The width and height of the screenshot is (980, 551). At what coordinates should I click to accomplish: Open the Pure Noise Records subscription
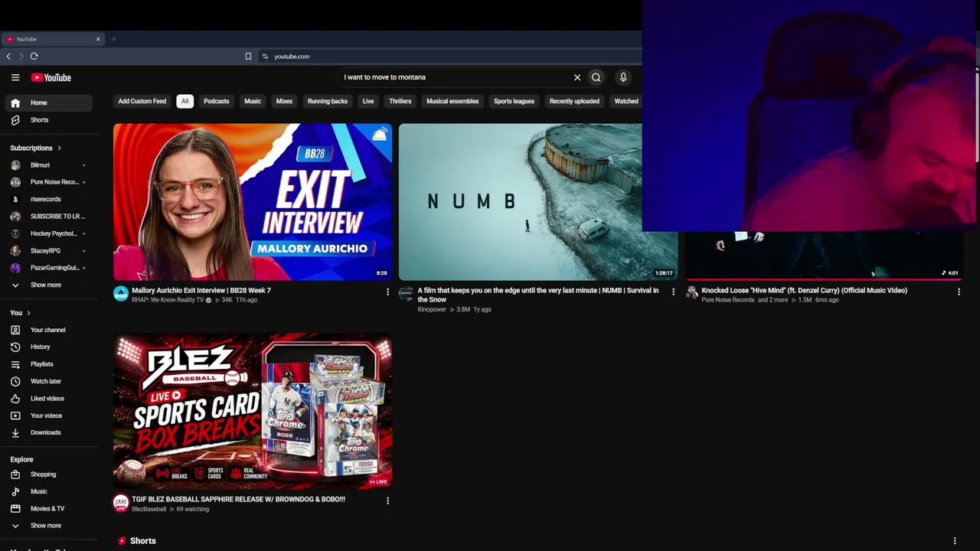(49, 182)
